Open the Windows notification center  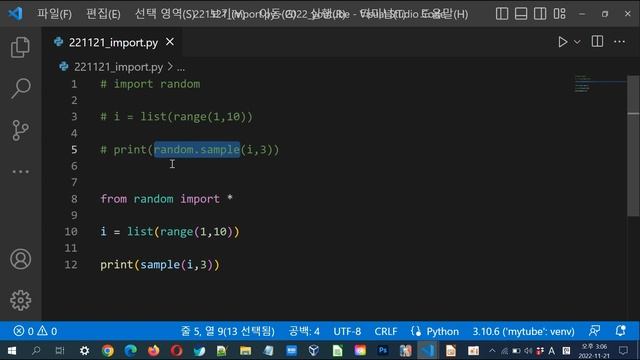click(x=623, y=351)
